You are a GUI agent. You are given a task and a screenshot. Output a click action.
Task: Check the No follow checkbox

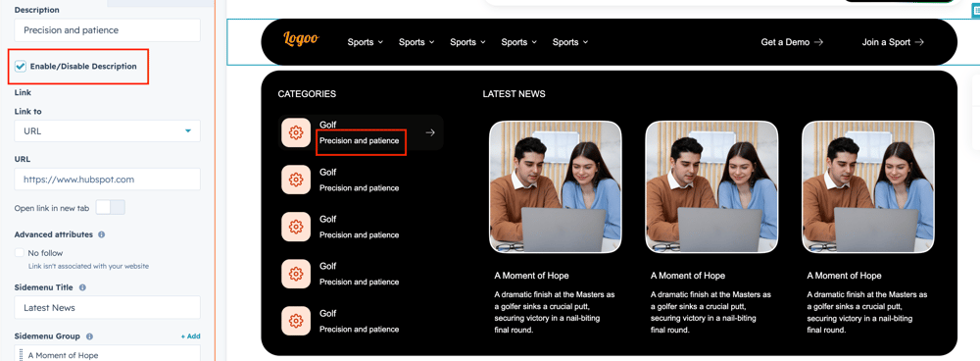click(x=20, y=253)
